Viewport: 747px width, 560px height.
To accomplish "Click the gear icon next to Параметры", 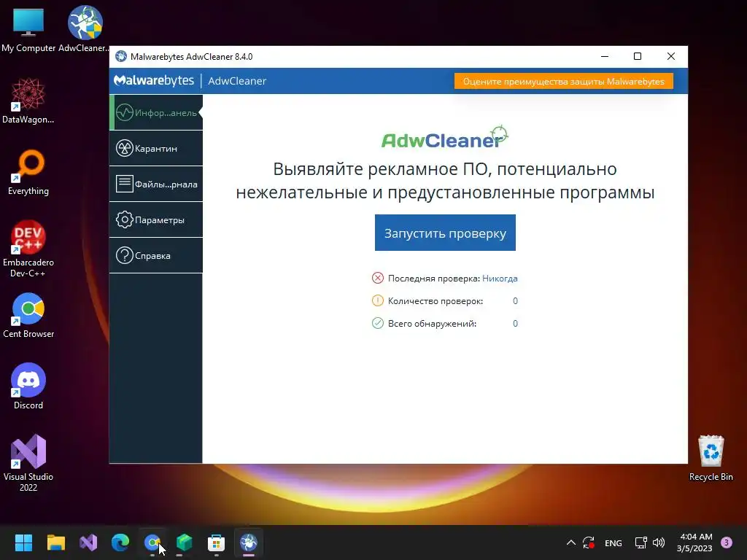I will 124,219.
